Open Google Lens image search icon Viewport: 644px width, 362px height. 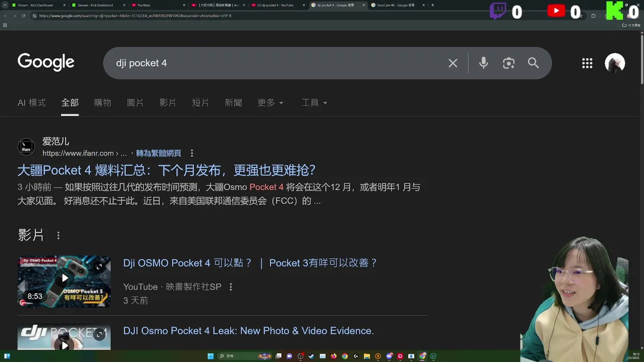(509, 63)
